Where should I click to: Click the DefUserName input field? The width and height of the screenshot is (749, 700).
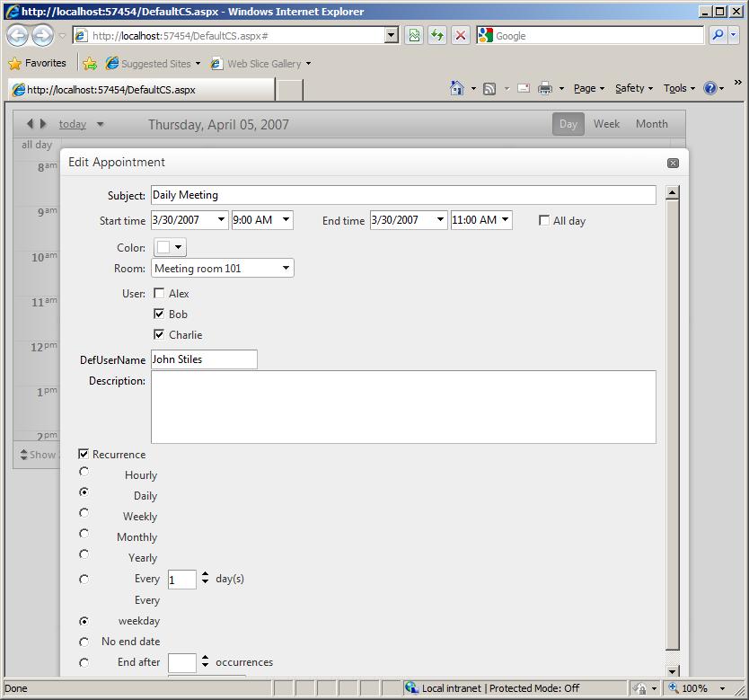[204, 359]
